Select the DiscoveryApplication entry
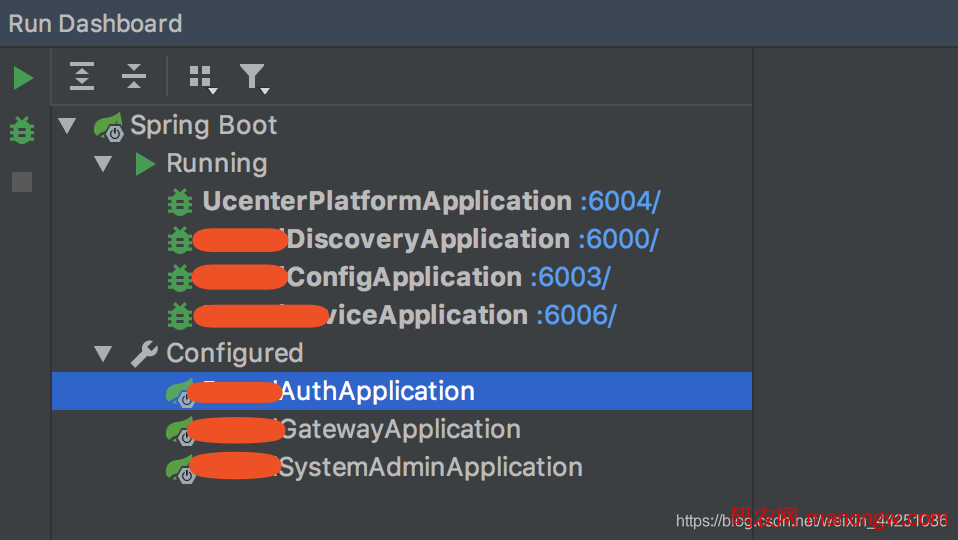 click(428, 240)
